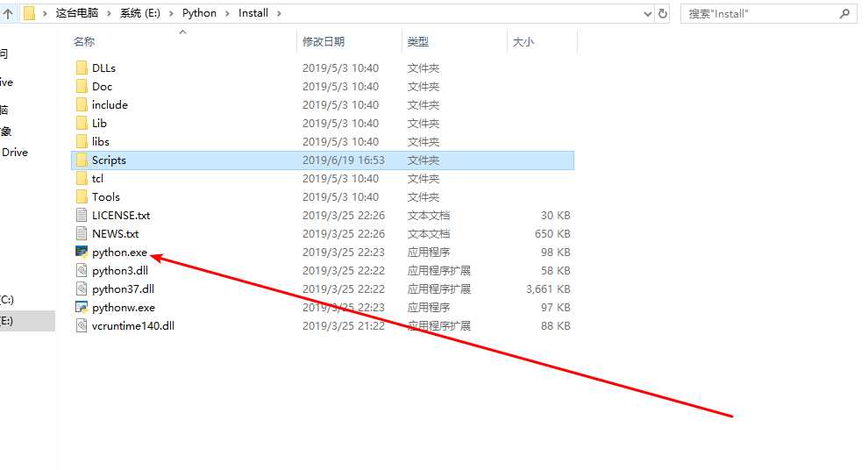The height and width of the screenshot is (470, 868).
Task: Click the 3,661 KB size value
Action: (x=548, y=289)
